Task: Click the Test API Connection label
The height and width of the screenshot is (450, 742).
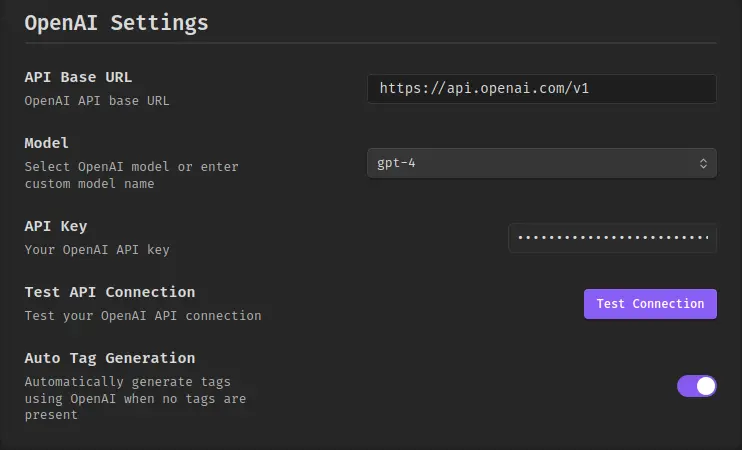Action: [110, 292]
